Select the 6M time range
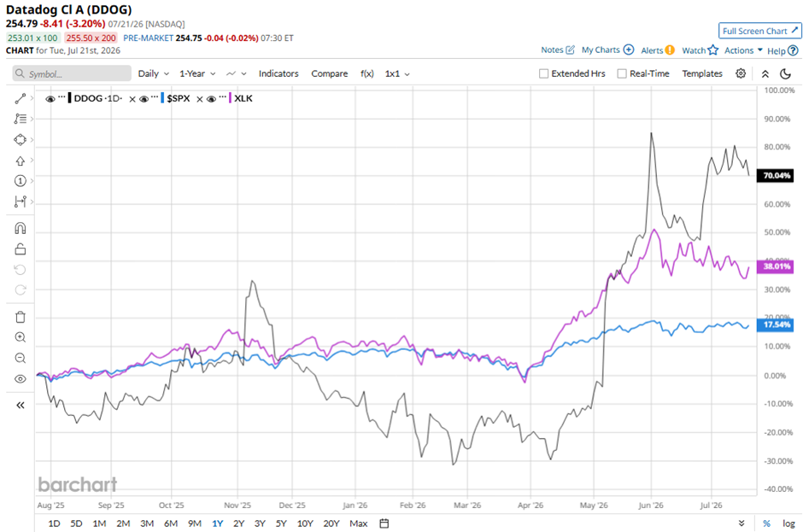Image resolution: width=803 pixels, height=532 pixels. coord(171,523)
